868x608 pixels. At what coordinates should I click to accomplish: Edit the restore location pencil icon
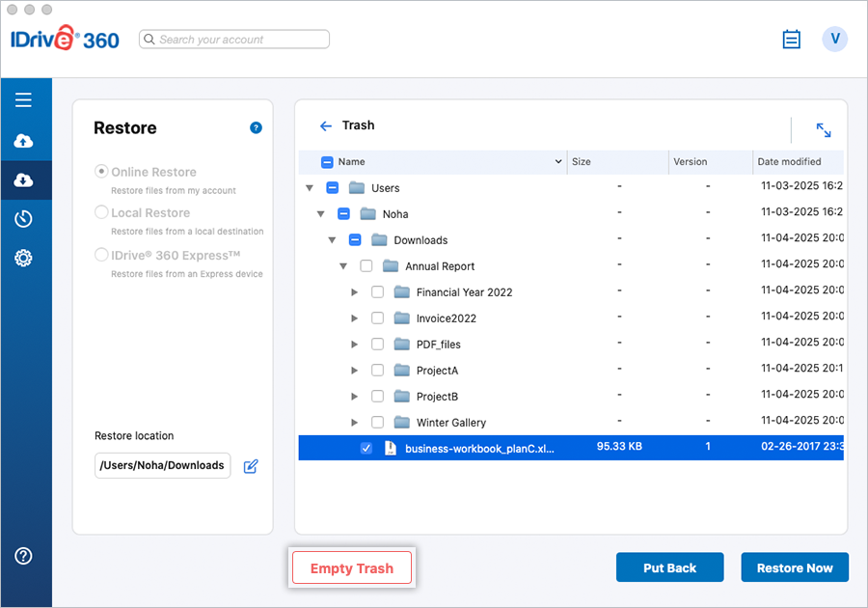[251, 466]
